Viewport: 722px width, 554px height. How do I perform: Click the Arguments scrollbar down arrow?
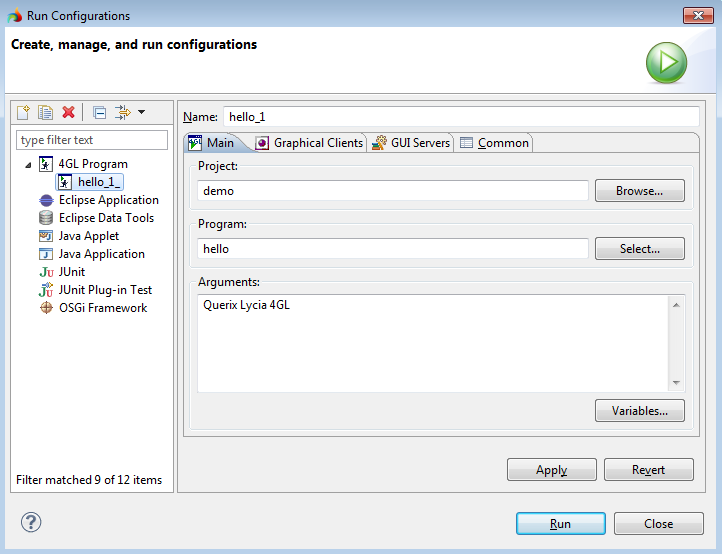tap(677, 383)
